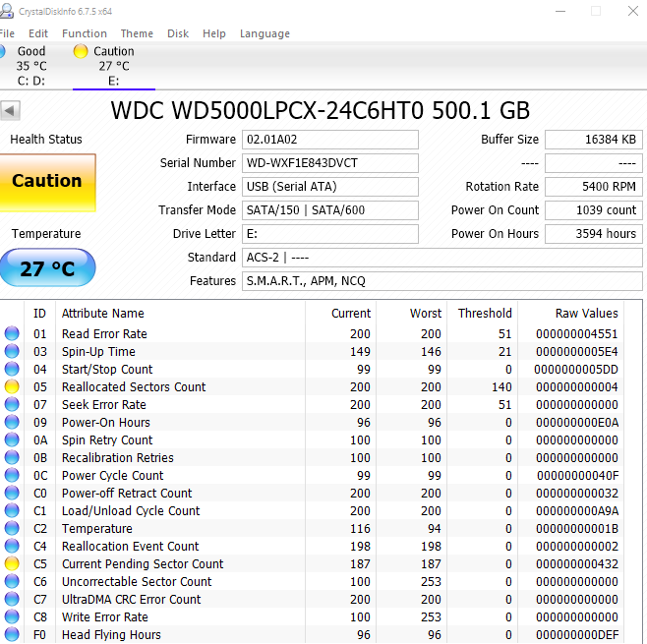The image size is (647, 644).
Task: Click the Serial Number field
Action: tap(330, 163)
